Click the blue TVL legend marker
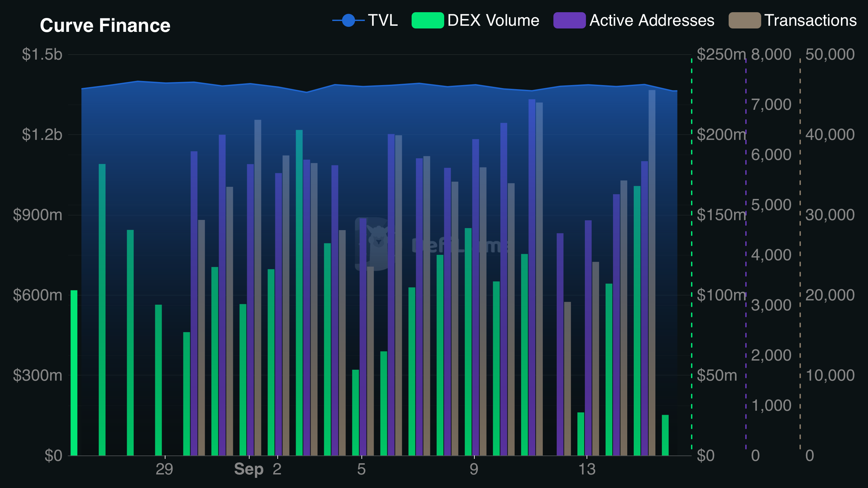868x488 pixels. (348, 20)
